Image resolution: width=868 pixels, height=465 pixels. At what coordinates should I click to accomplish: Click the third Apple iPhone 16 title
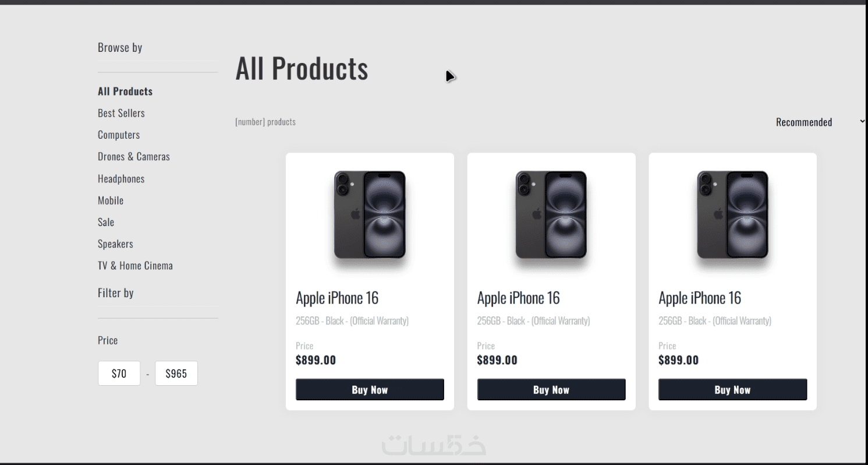pyautogui.click(x=700, y=298)
